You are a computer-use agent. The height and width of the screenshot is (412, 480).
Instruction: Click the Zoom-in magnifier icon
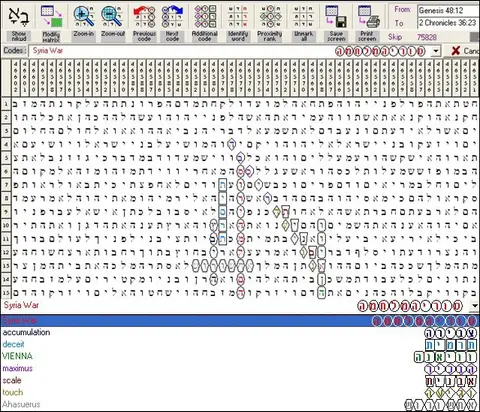pyautogui.click(x=84, y=16)
